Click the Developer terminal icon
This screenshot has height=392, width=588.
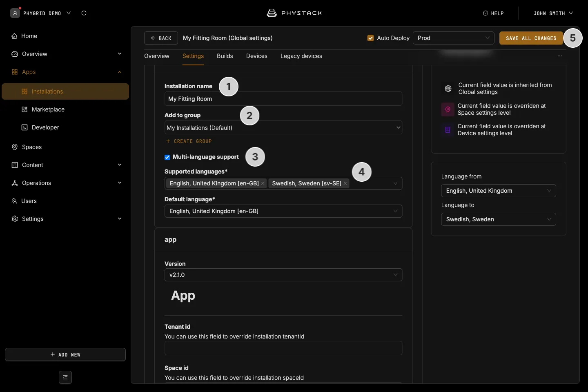point(24,127)
